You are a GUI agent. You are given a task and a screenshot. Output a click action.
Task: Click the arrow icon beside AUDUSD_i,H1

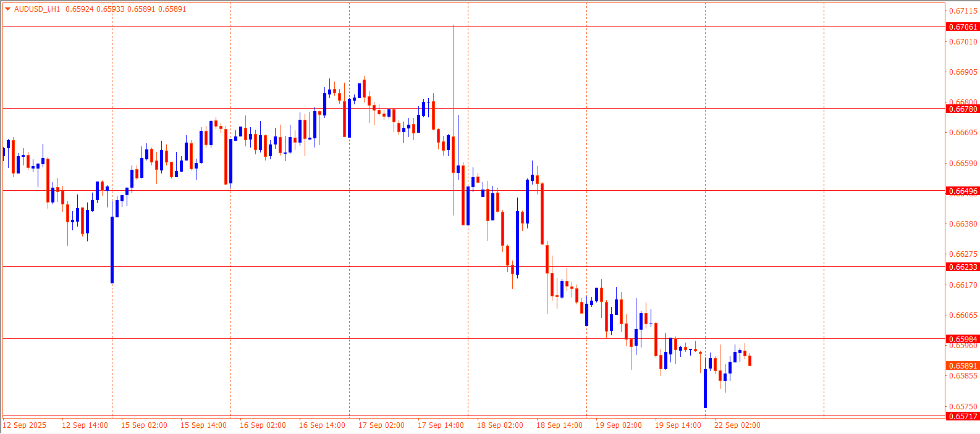pyautogui.click(x=7, y=9)
